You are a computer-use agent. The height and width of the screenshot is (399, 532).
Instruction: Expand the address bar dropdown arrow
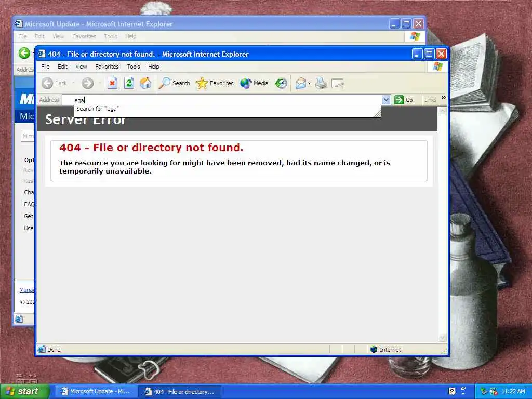click(386, 100)
